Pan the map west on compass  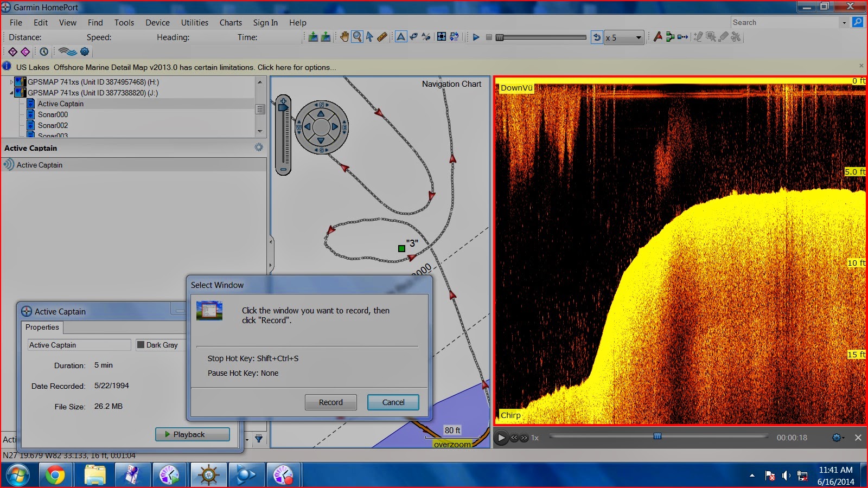307,127
